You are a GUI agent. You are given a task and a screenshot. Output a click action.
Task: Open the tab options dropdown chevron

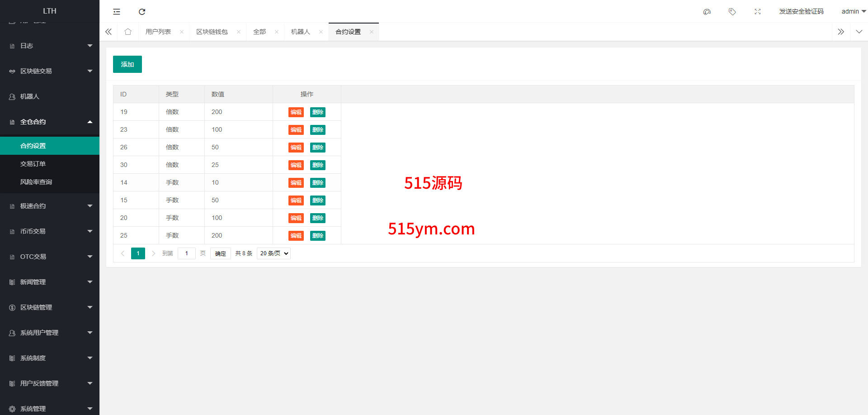coord(859,32)
